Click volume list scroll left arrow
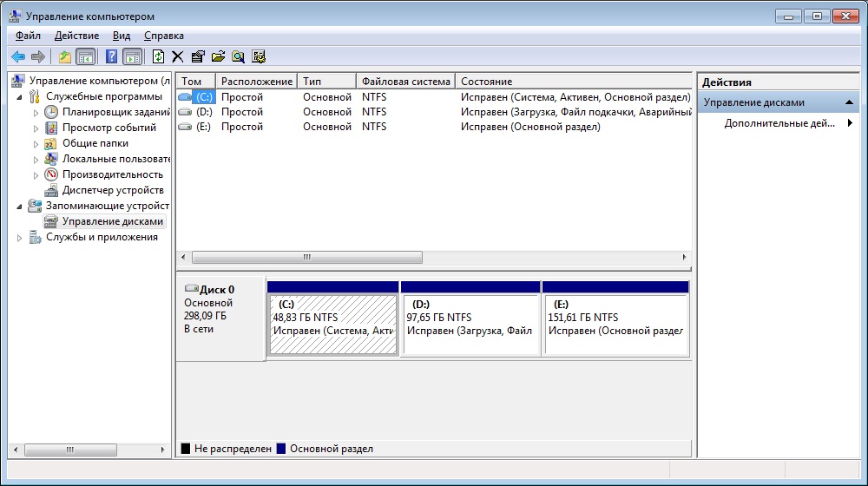868x486 pixels. 184,258
